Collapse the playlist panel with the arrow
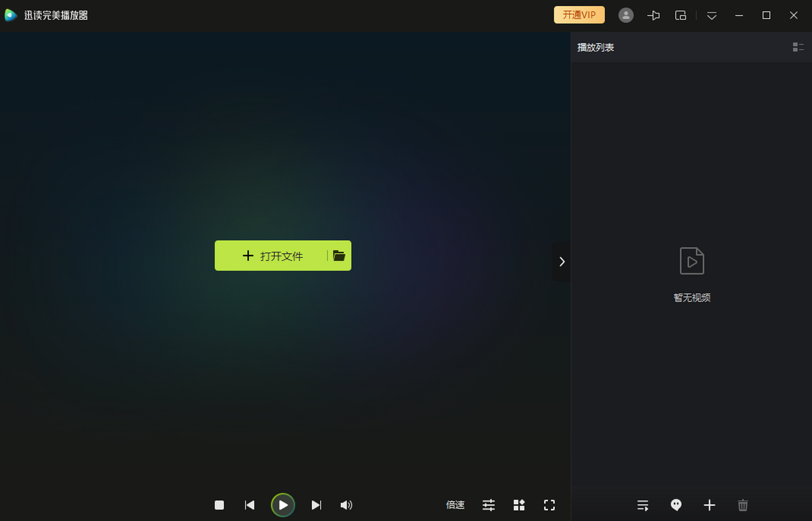 click(562, 262)
